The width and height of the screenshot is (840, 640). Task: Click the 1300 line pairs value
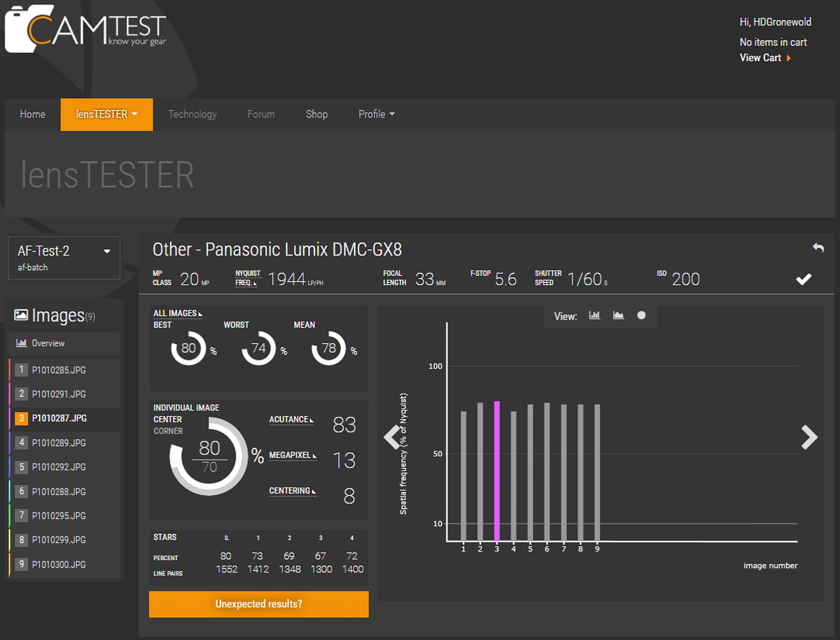tap(321, 569)
